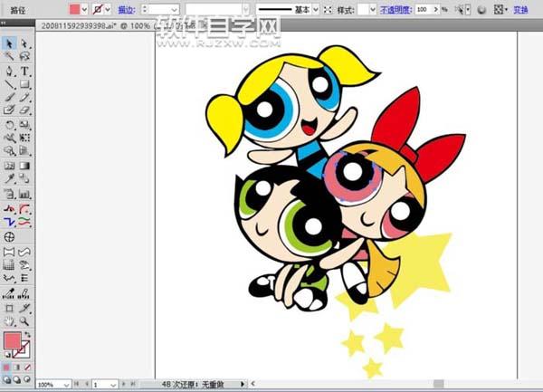Activate the Scale tool
543x392 pixels.
(x=24, y=125)
